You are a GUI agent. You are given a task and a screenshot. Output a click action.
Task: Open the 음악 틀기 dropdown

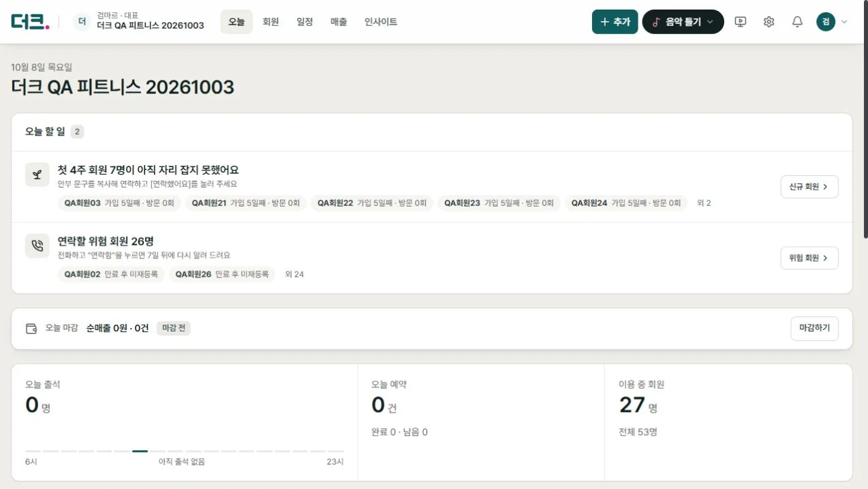pyautogui.click(x=683, y=22)
